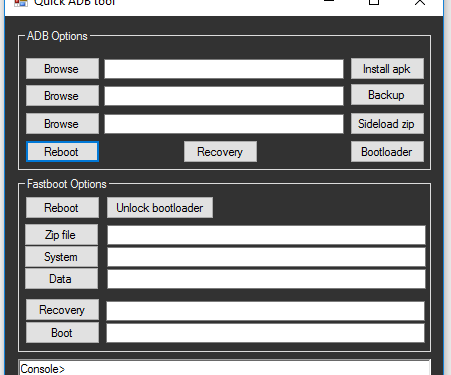Focus the field next to fastboot Recovery

tap(265, 311)
